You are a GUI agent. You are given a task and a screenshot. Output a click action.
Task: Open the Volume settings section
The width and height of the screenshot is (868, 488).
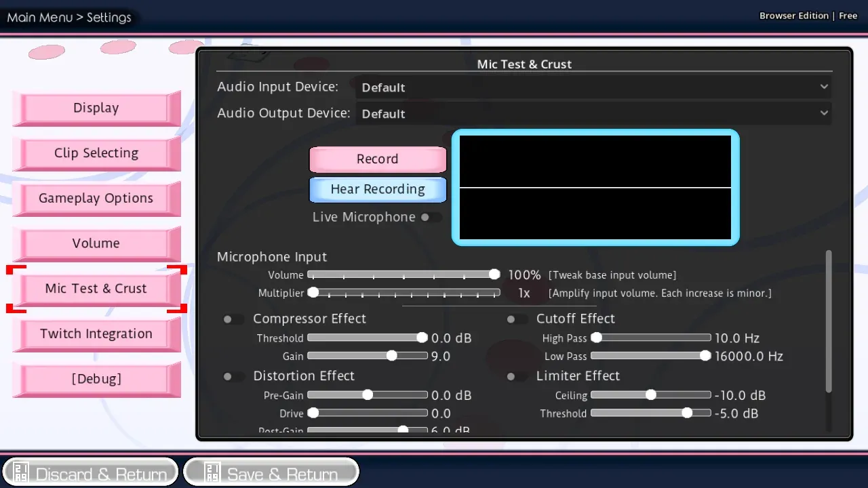click(x=96, y=243)
